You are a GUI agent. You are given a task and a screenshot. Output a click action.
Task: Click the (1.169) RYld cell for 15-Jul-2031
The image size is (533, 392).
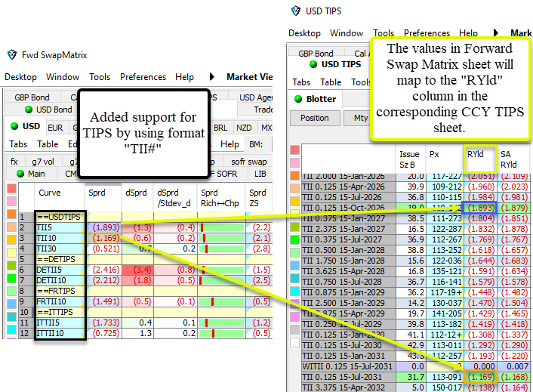coord(479,377)
